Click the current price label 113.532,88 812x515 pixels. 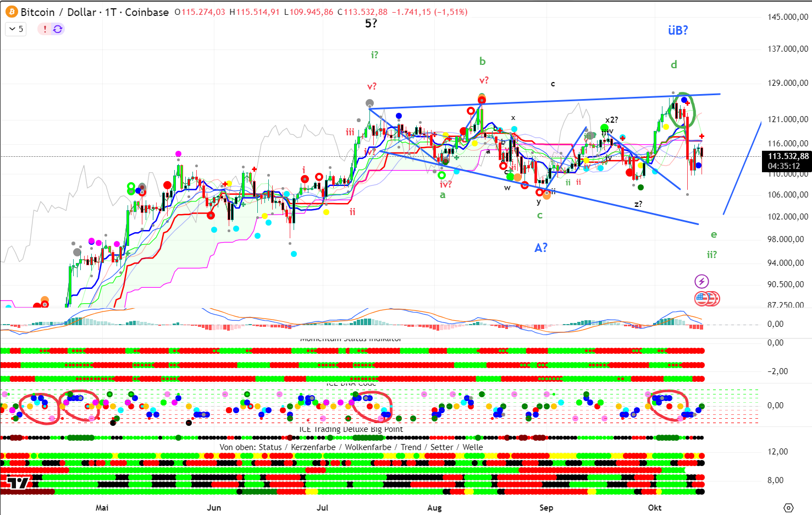click(788, 157)
